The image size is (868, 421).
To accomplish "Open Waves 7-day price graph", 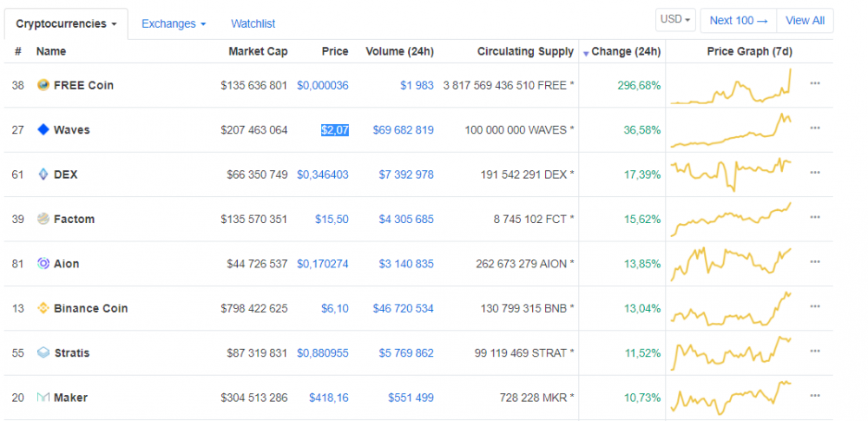I will pyautogui.click(x=731, y=130).
